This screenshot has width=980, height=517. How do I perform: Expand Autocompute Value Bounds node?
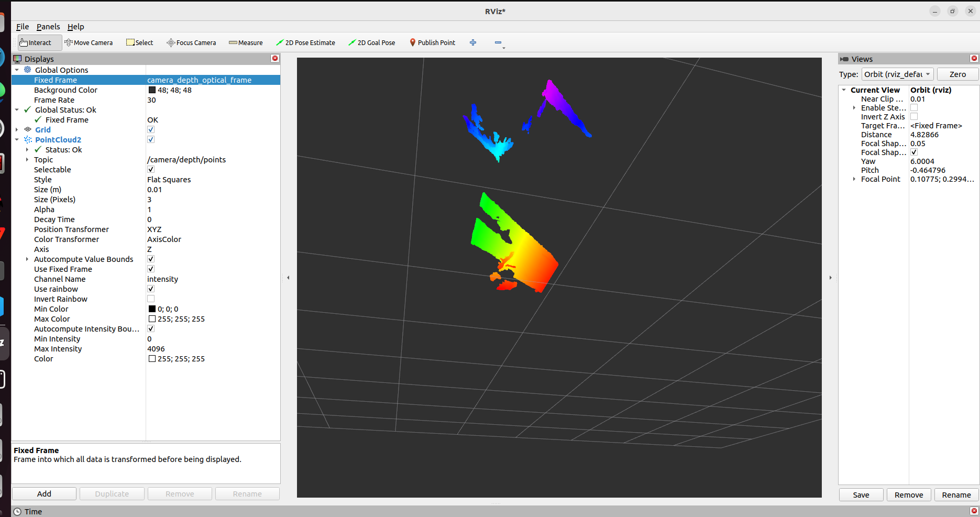(x=27, y=259)
